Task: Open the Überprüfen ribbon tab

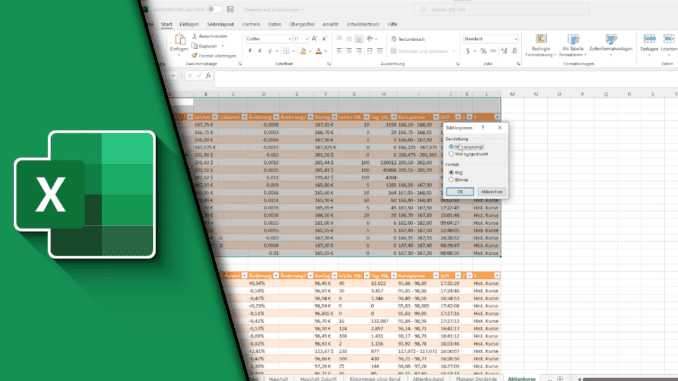Action: pyautogui.click(x=301, y=24)
